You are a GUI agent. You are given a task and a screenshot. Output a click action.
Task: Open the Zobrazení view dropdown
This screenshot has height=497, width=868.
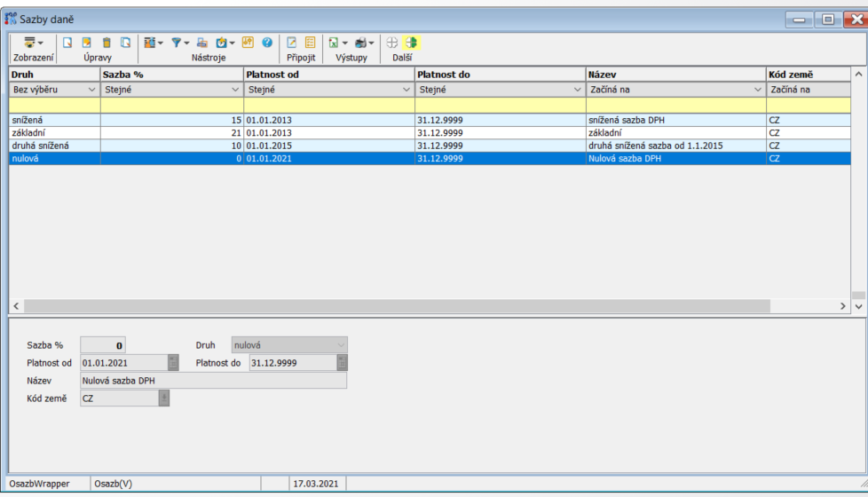coord(33,43)
